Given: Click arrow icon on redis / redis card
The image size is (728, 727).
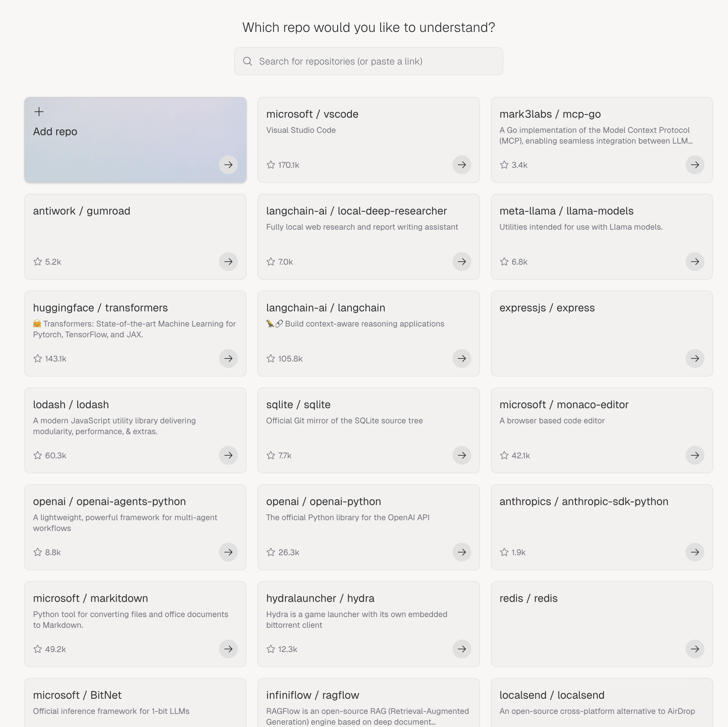Looking at the screenshot, I should click(x=694, y=649).
